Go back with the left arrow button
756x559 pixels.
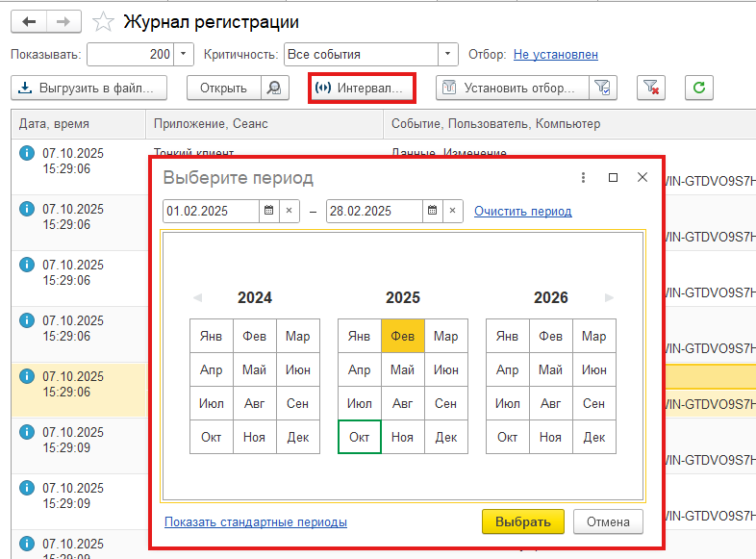click(29, 22)
